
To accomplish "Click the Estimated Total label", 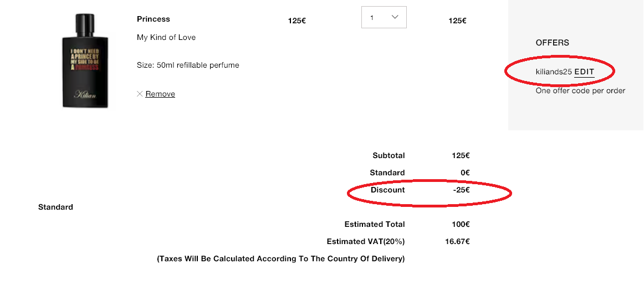I will click(375, 224).
